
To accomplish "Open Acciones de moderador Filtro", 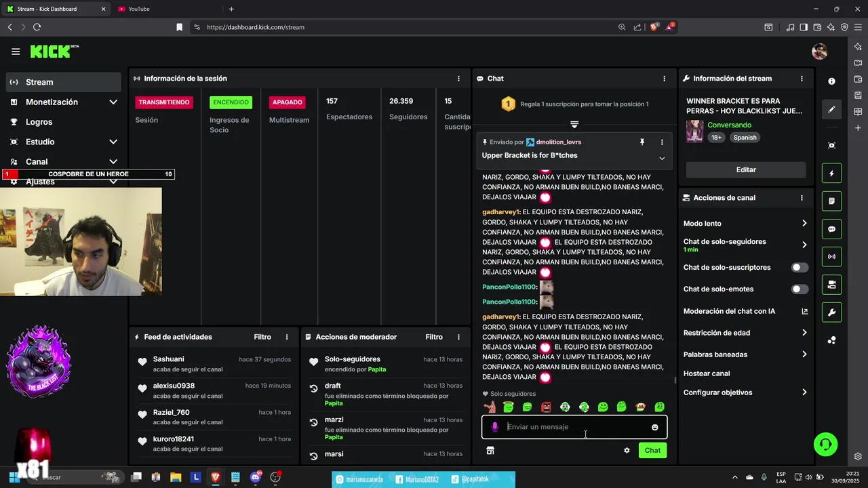I will 434,337.
